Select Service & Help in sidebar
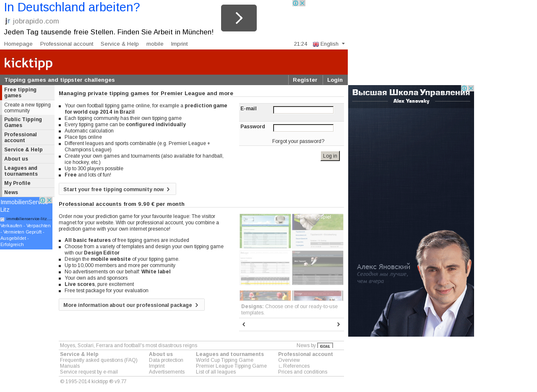The width and height of the screenshot is (537, 392). click(x=28, y=150)
